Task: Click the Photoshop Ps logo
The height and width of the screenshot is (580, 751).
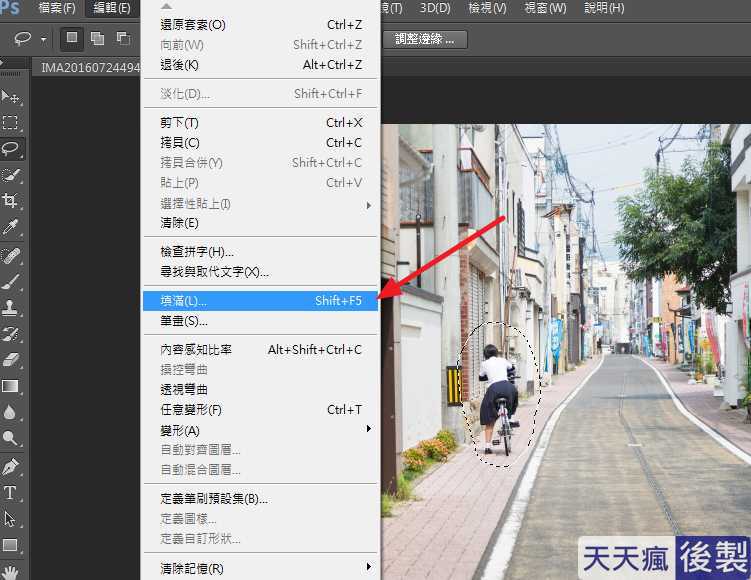Action: click(x=10, y=7)
